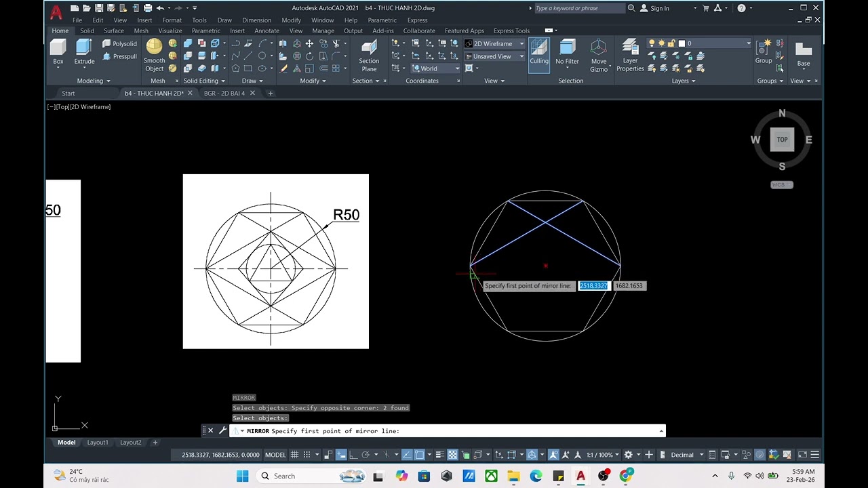Screen dimensions: 868x488
Task: Toggle polar tracking in status bar
Action: (x=366, y=455)
